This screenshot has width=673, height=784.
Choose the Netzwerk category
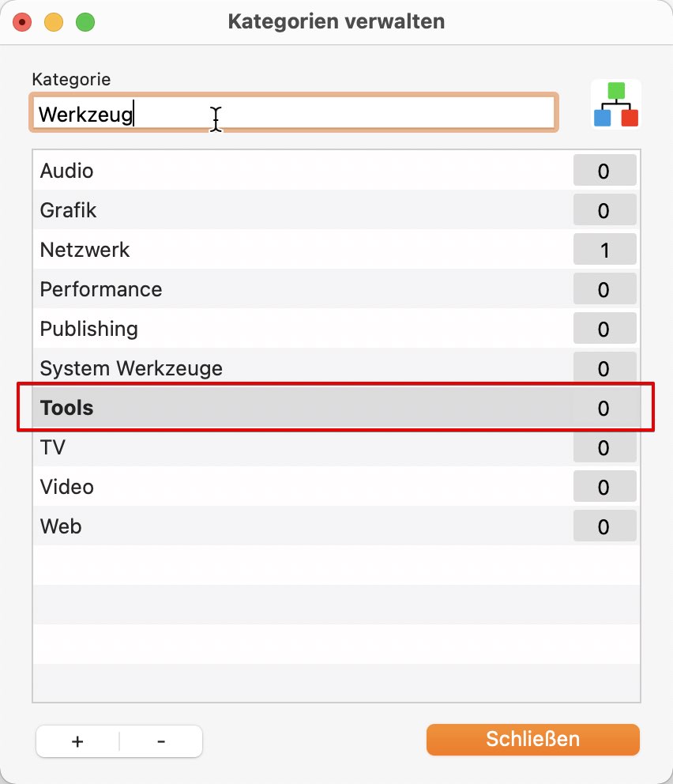click(336, 250)
